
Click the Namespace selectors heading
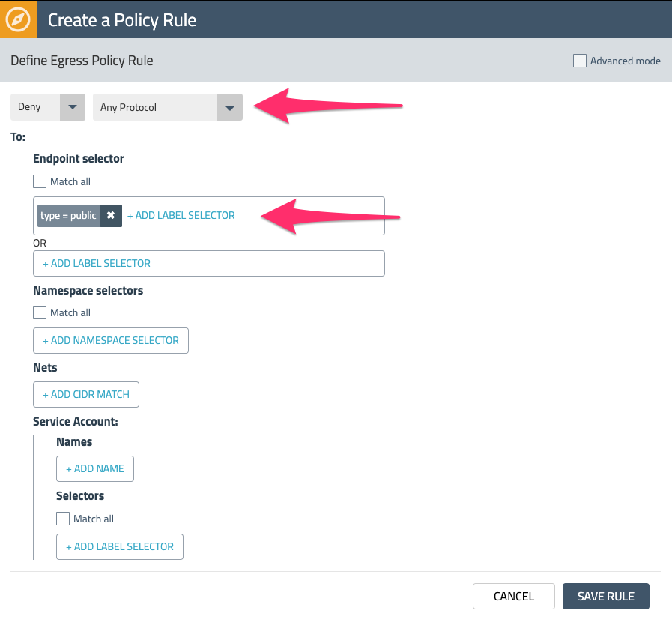(88, 290)
